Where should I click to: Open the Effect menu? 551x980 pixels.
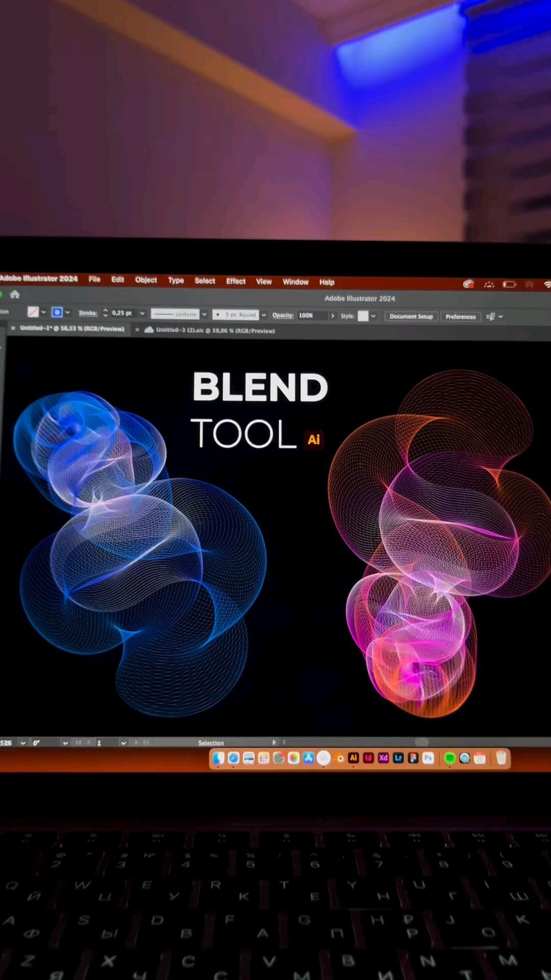(x=236, y=281)
